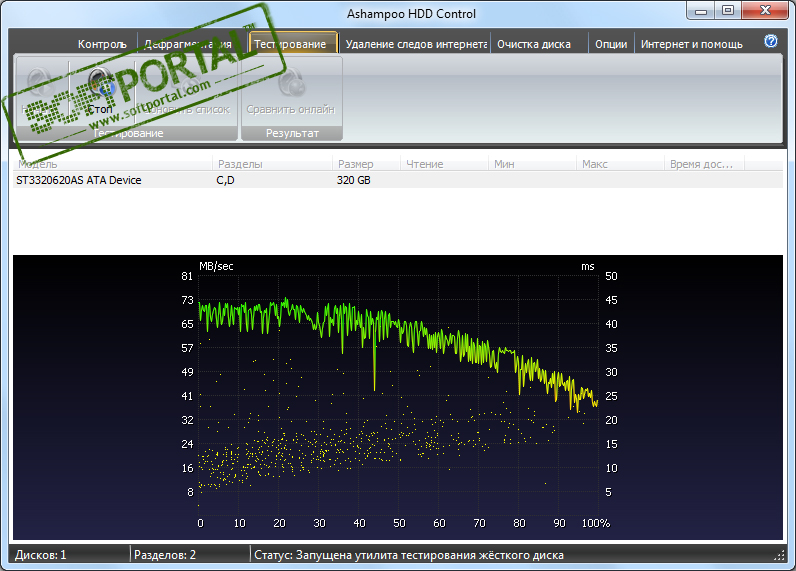Click the Чтение column header
The height and width of the screenshot is (571, 796).
point(444,164)
